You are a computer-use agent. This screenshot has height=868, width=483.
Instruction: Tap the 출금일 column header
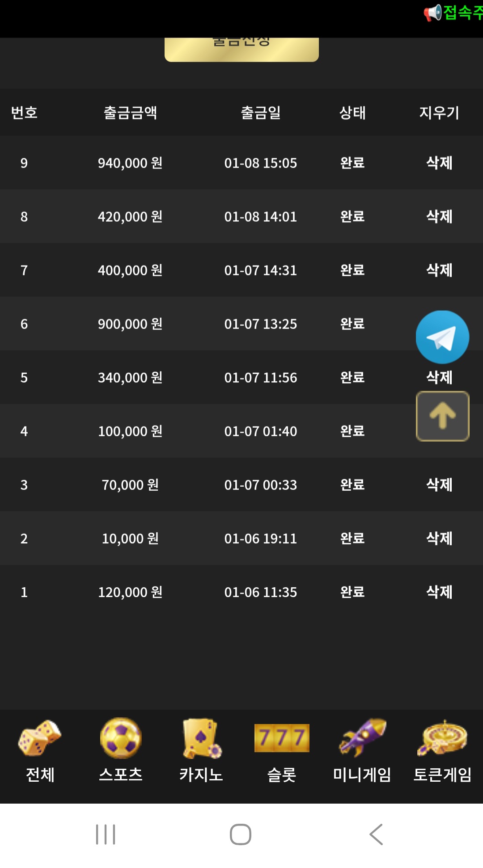[x=261, y=113]
